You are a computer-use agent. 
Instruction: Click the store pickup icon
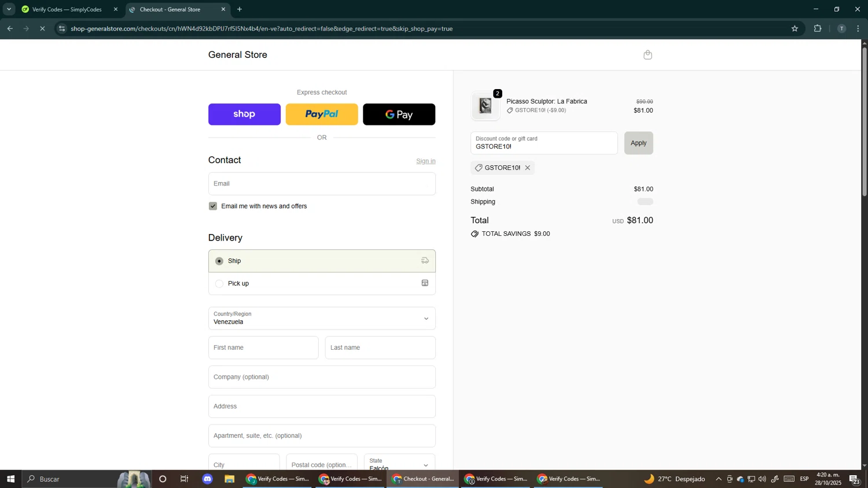(425, 283)
